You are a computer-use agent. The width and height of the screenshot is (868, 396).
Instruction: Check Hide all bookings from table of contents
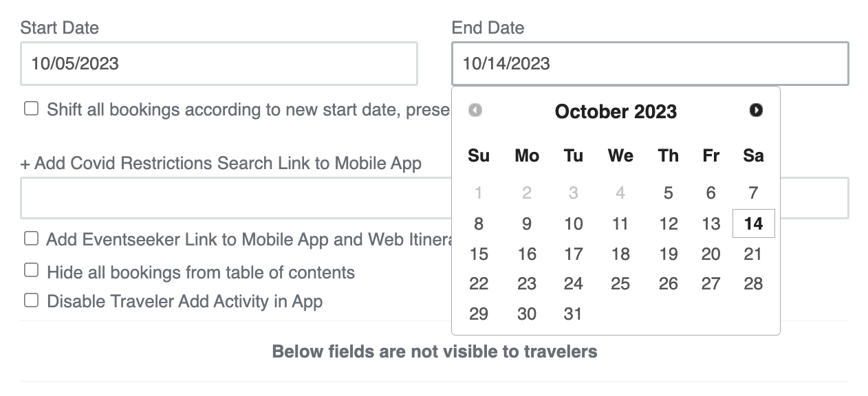click(x=31, y=270)
